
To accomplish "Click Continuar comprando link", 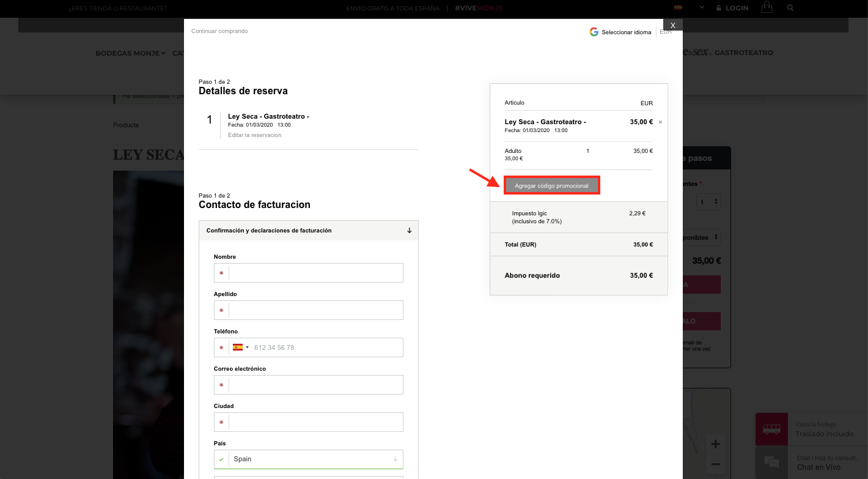I will point(219,31).
